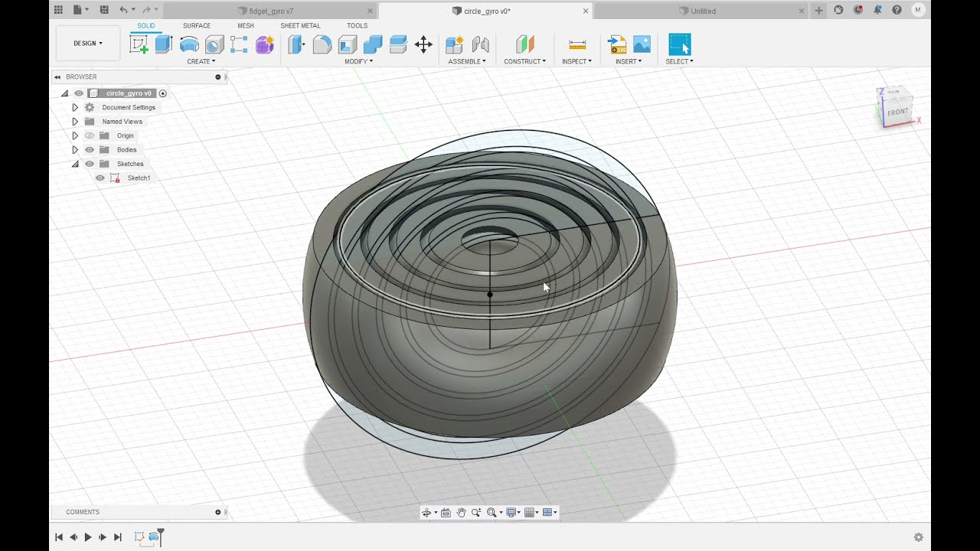Image resolution: width=980 pixels, height=551 pixels.
Task: Select the Insert SVG tool
Action: click(616, 44)
